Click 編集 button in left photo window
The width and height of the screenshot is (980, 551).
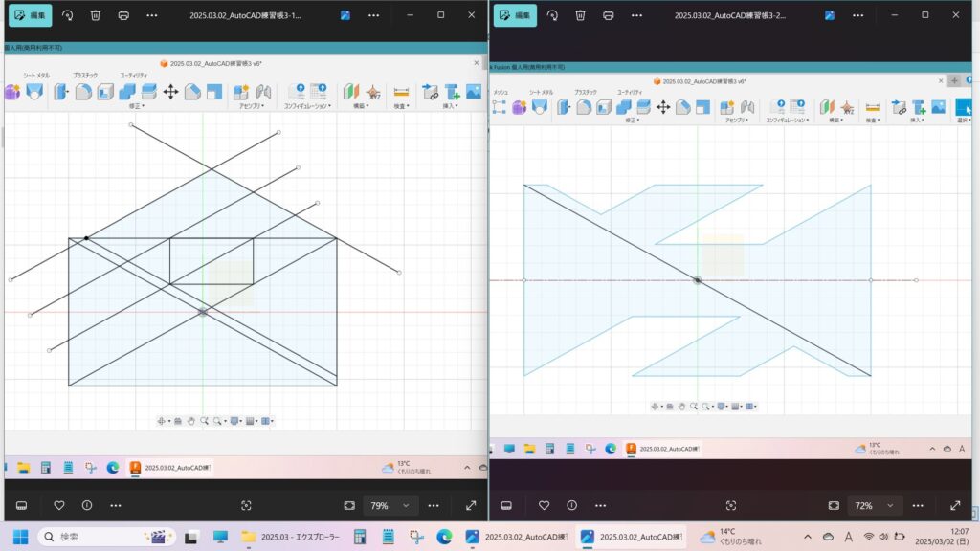point(30,15)
